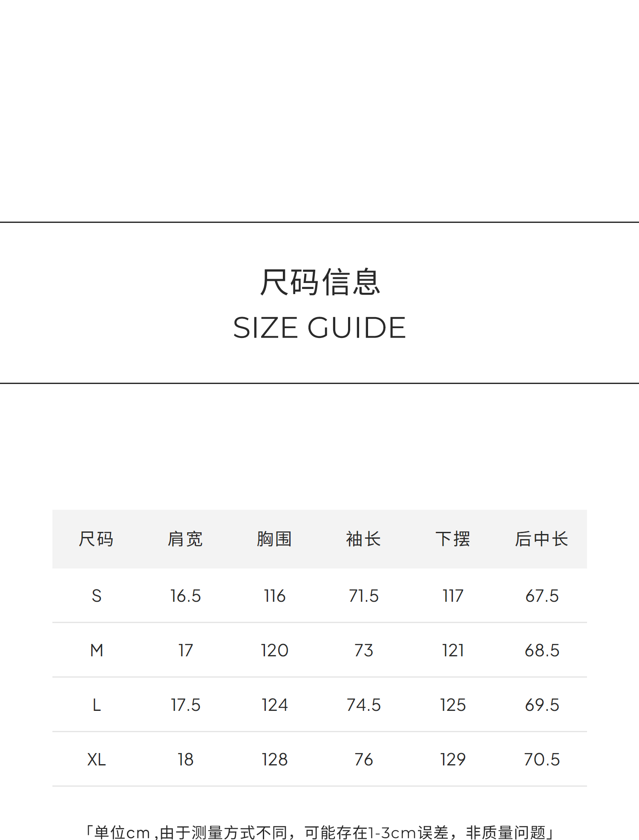Image resolution: width=639 pixels, height=840 pixels.
Task: Click the 袖长 column header
Action: (363, 539)
